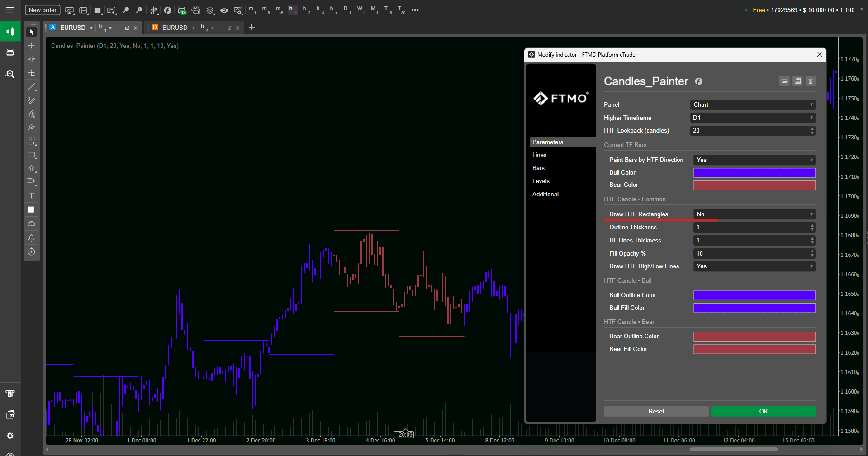Toggle Paint Bars by HTF Direction setting
868x456 pixels.
click(754, 160)
